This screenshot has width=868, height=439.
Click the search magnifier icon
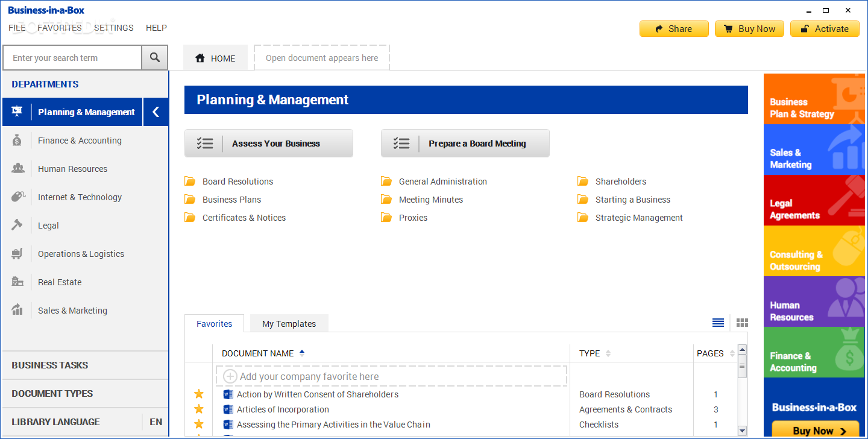tap(155, 58)
